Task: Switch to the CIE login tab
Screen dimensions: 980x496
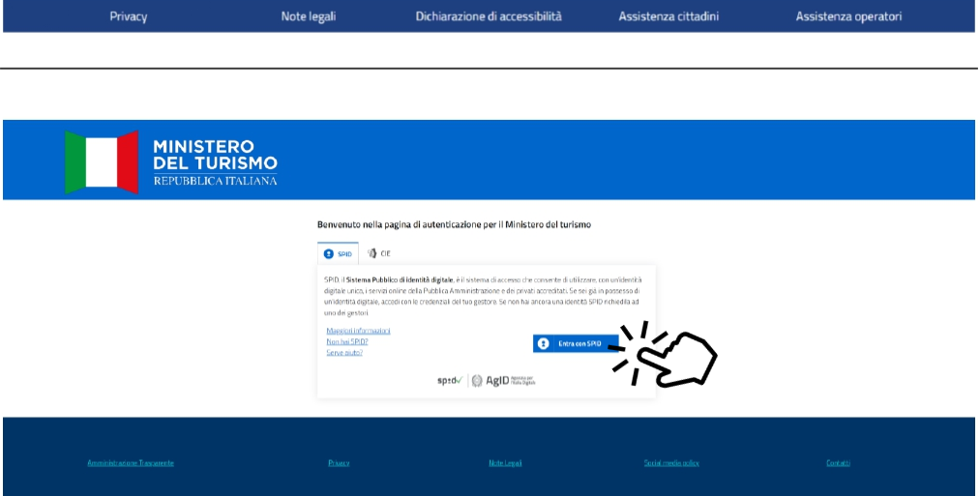Action: (x=379, y=253)
